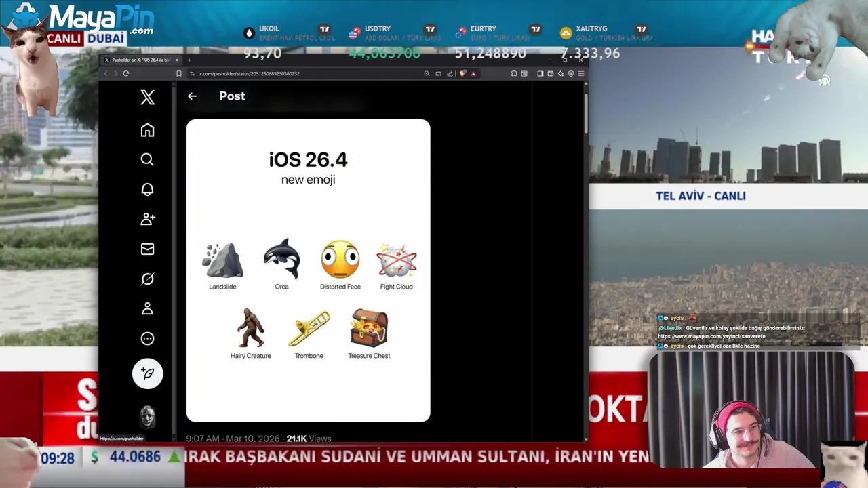Click the x.com address bar URL
The height and width of the screenshot is (488, 868).
(250, 73)
